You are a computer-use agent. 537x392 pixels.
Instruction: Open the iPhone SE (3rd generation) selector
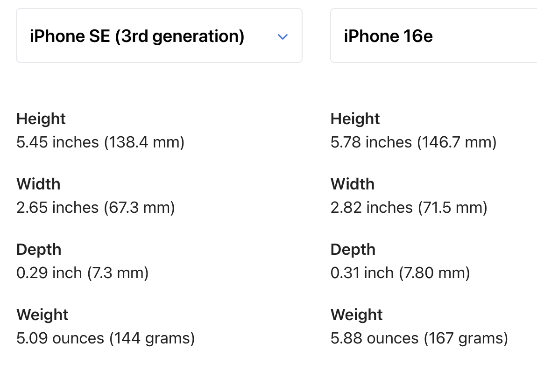(159, 36)
